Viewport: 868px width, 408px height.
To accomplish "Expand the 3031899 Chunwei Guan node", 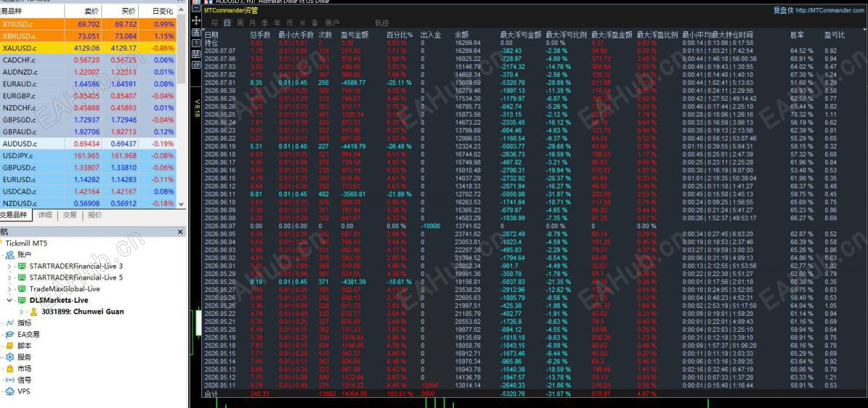I will coord(22,312).
